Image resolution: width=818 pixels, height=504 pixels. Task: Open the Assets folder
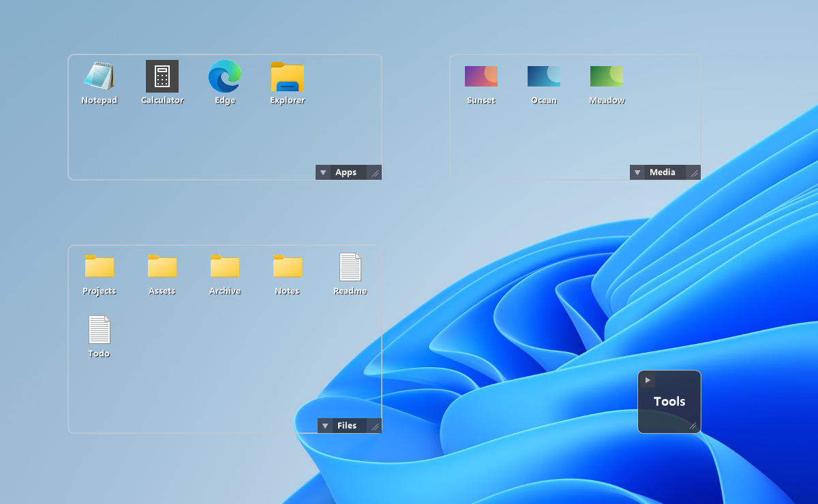pos(162,267)
